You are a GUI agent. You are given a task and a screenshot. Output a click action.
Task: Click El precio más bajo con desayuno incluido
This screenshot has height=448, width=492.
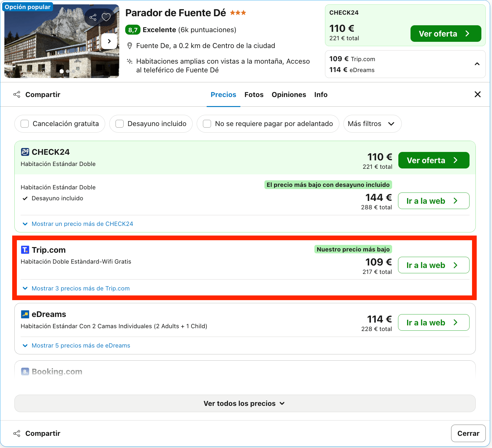tap(328, 185)
